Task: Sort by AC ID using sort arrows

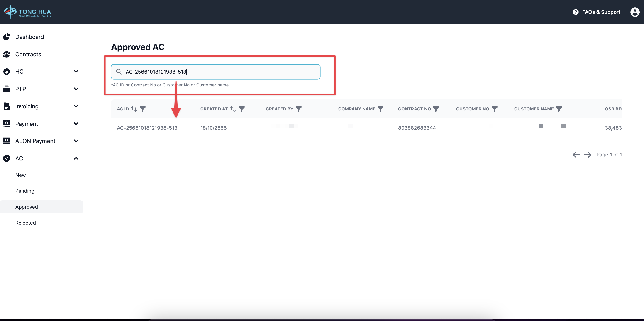Action: 134,109
